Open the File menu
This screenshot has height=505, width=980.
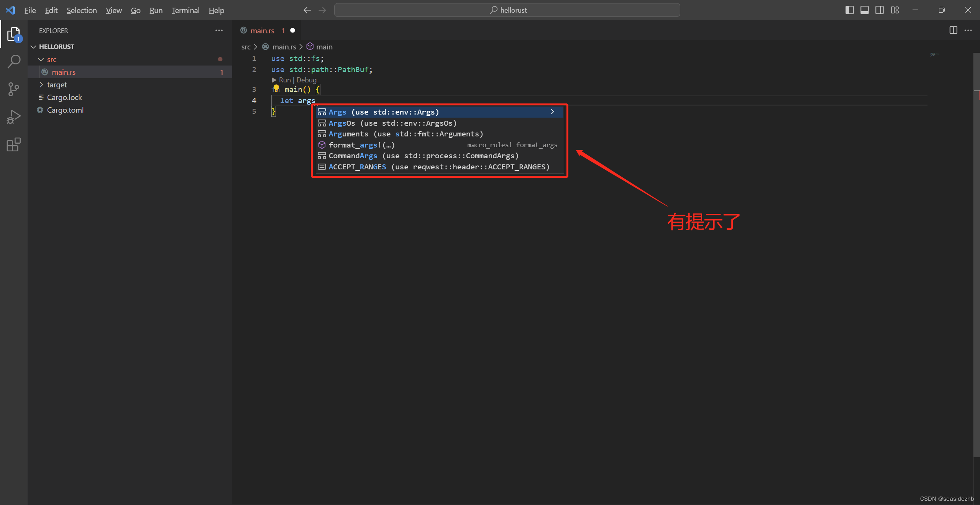coord(30,10)
